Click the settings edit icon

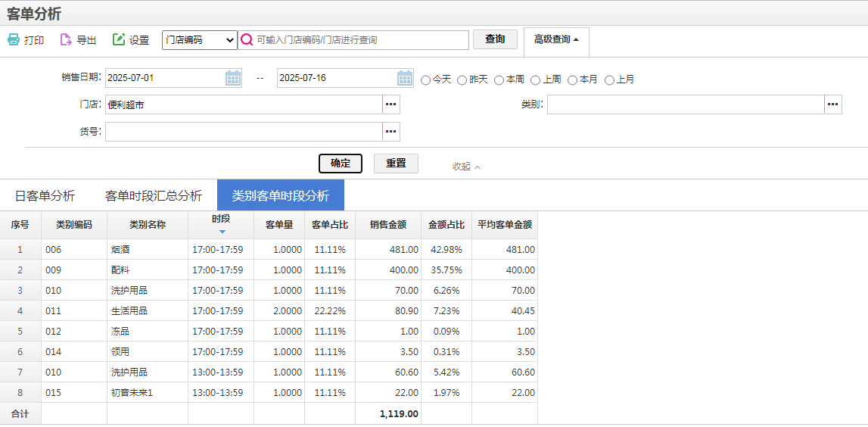pyautogui.click(x=119, y=39)
